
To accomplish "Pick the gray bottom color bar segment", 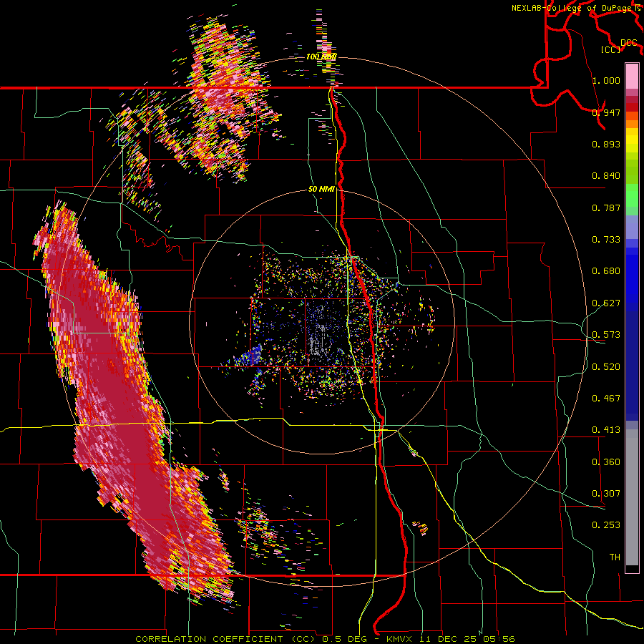I will [632, 497].
